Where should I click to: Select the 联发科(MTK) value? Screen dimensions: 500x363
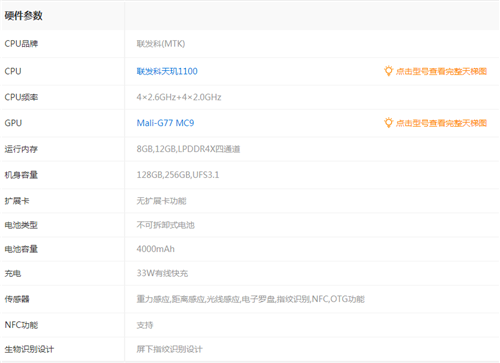coord(161,44)
